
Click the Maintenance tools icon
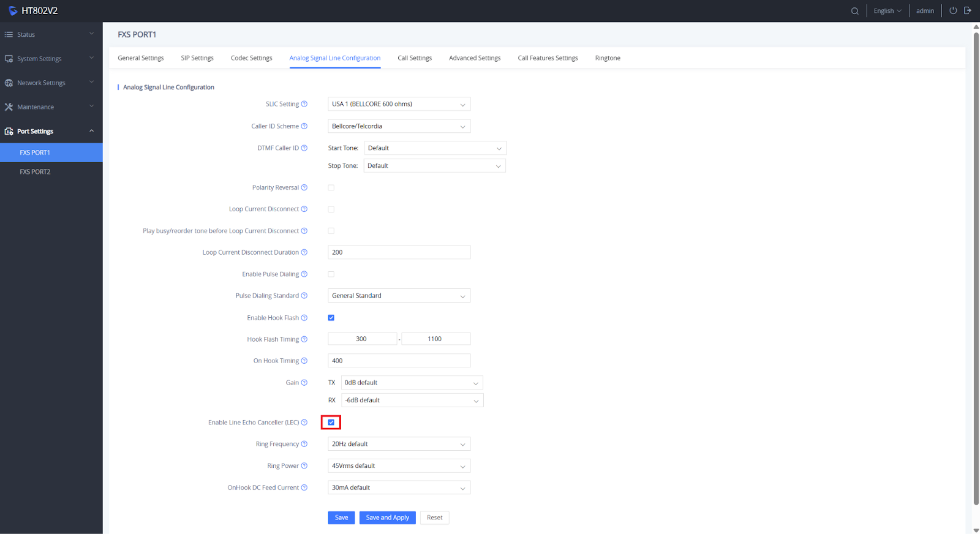pos(9,107)
